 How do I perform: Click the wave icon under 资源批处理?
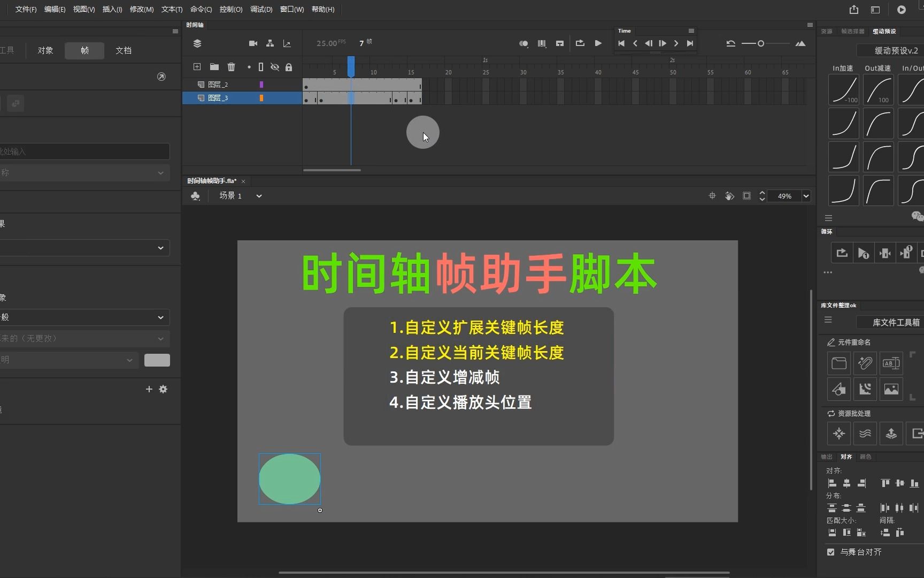click(865, 433)
